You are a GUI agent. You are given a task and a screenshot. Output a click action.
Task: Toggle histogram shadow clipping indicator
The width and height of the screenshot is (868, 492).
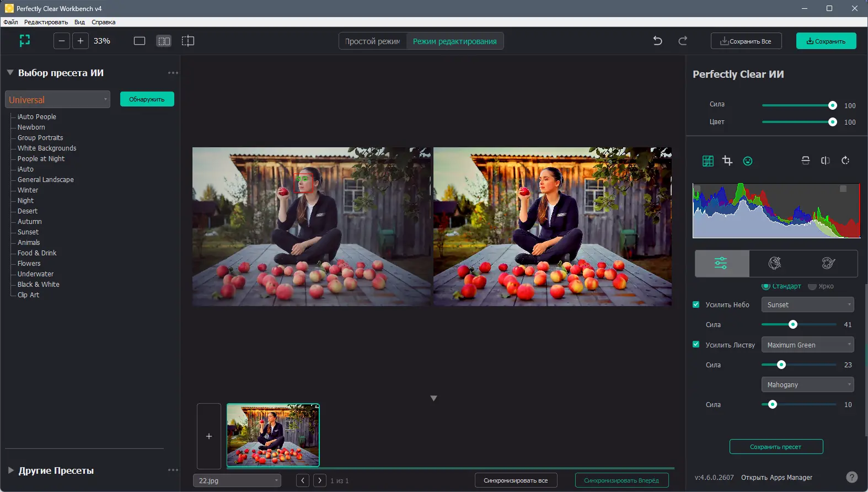[697, 189]
